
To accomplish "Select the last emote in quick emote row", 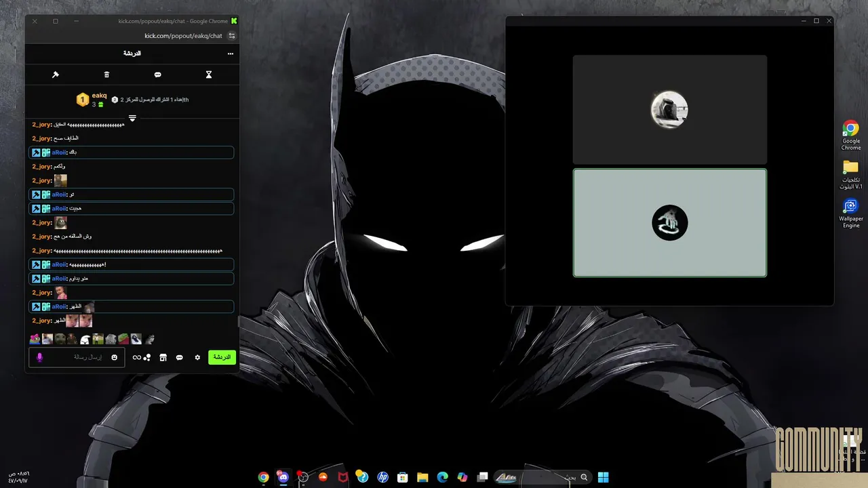I will (149, 339).
